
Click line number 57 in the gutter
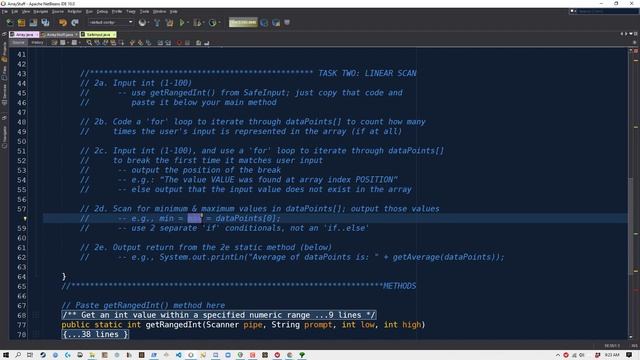click(22, 209)
